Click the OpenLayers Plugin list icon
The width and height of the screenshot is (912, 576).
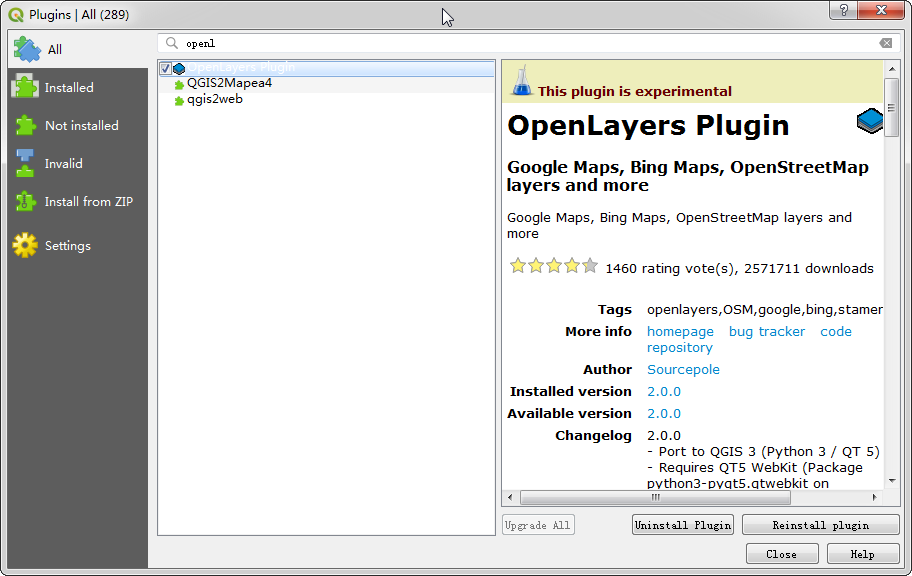(x=179, y=69)
